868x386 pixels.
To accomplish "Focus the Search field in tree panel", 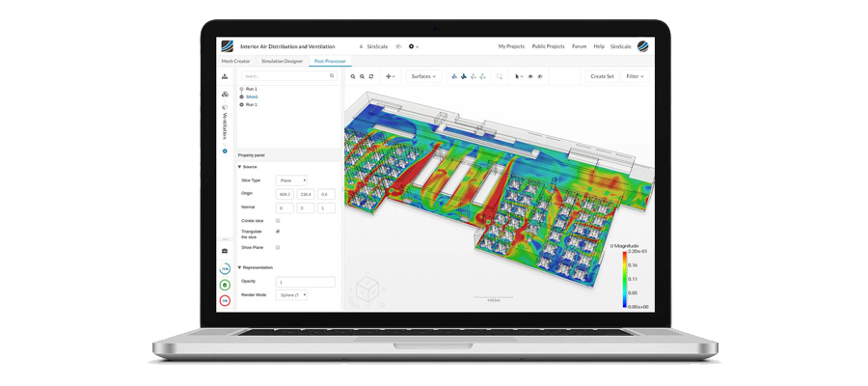I will pyautogui.click(x=289, y=76).
